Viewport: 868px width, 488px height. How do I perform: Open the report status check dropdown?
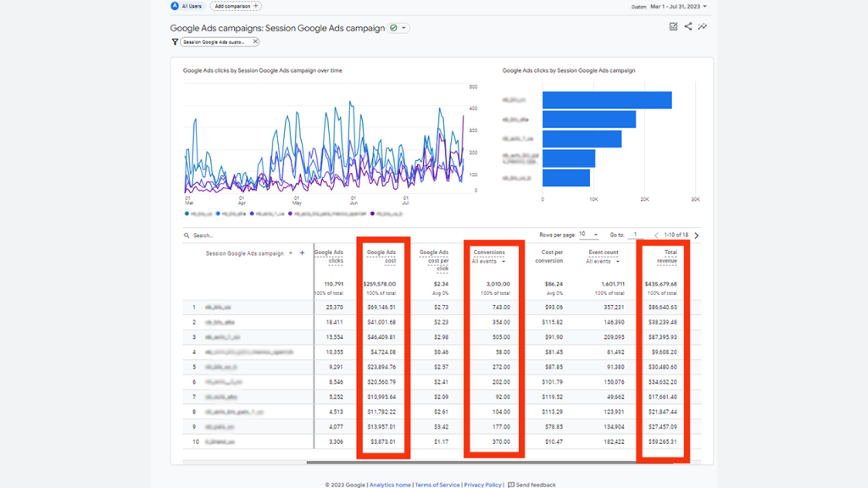398,28
